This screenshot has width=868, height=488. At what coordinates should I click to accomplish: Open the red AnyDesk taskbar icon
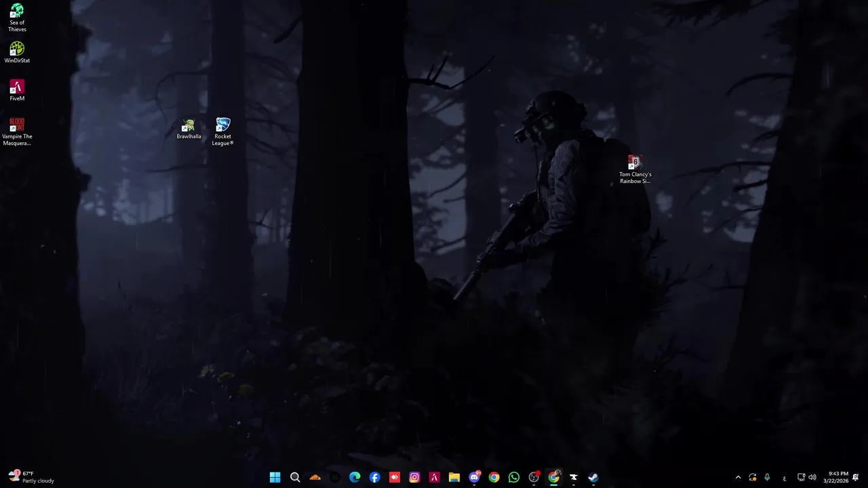pos(395,477)
